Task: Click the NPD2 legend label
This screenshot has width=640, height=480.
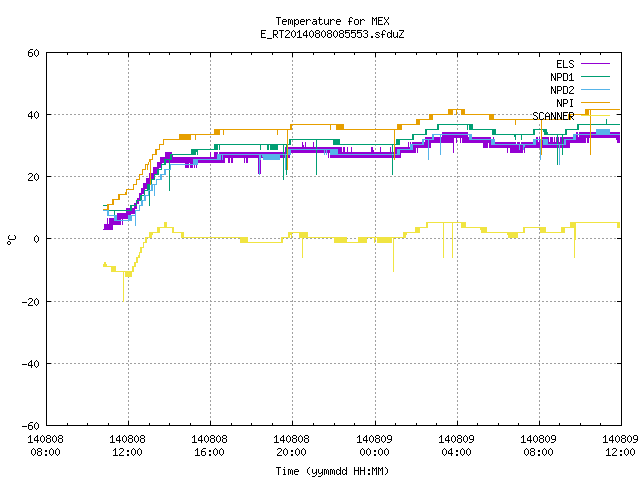Action: coord(562,90)
